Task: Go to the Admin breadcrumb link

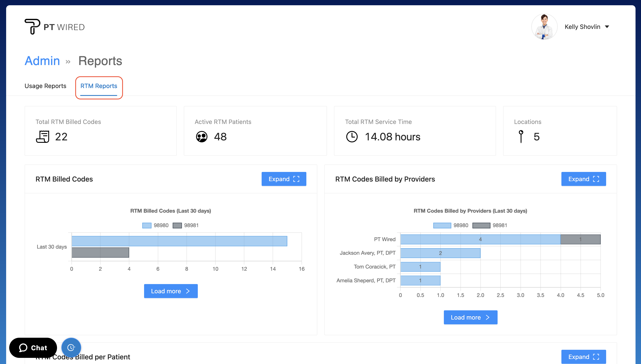Action: [x=42, y=61]
